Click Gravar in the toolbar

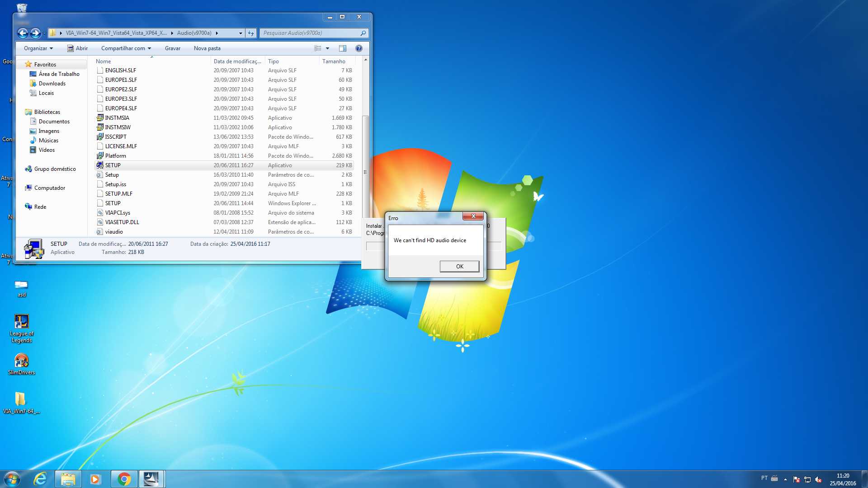tap(173, 48)
